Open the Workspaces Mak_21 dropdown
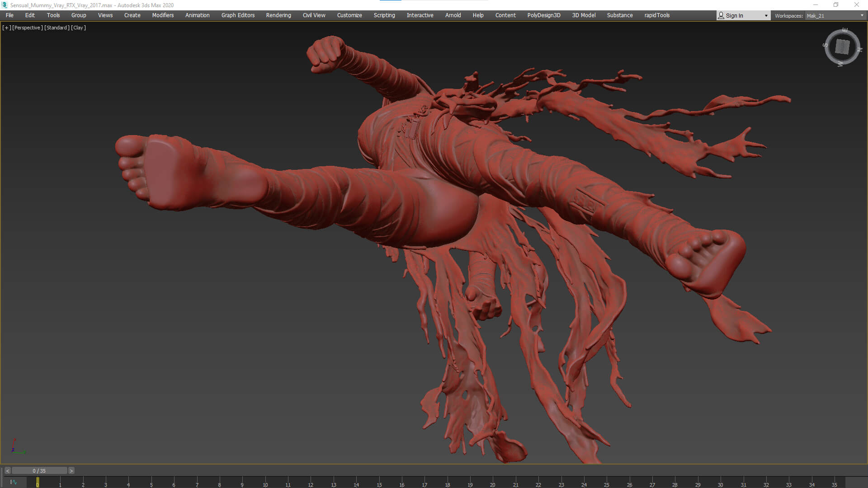The image size is (868, 488). tap(835, 16)
